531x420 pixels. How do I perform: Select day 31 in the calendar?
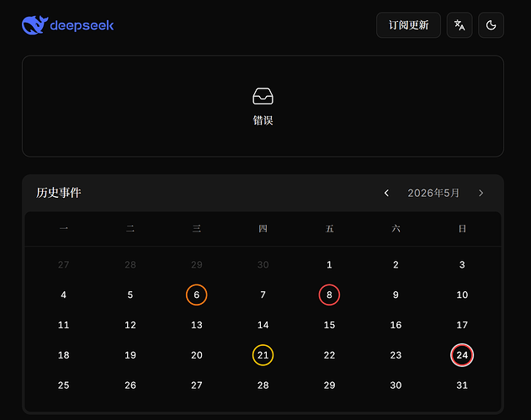point(462,385)
